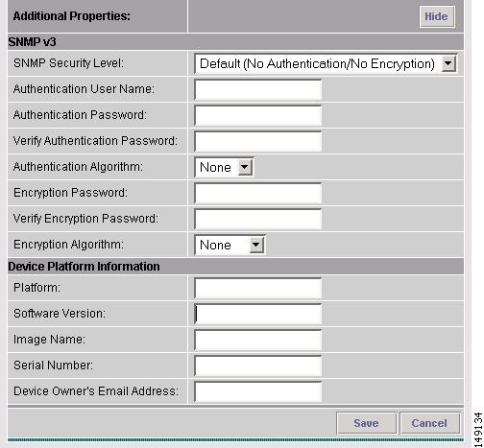The height and width of the screenshot is (448, 484).
Task: Click the Device Owner's Email Address field
Action: 258,391
